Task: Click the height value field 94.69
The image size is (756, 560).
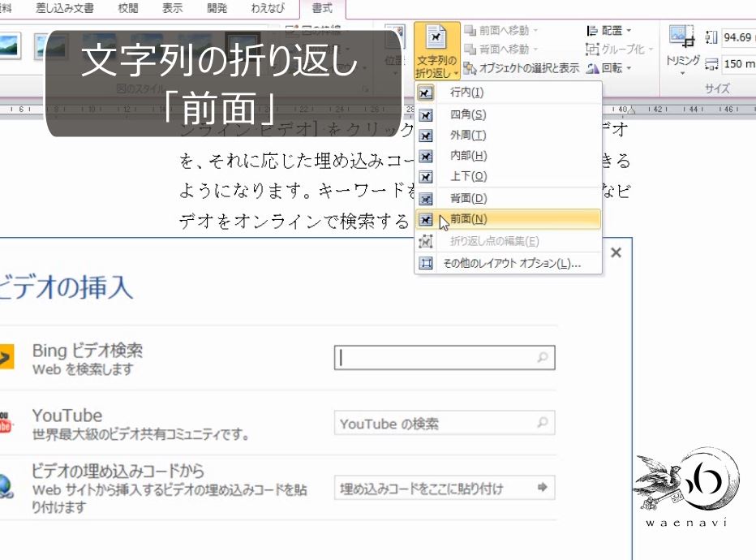Action: click(738, 37)
